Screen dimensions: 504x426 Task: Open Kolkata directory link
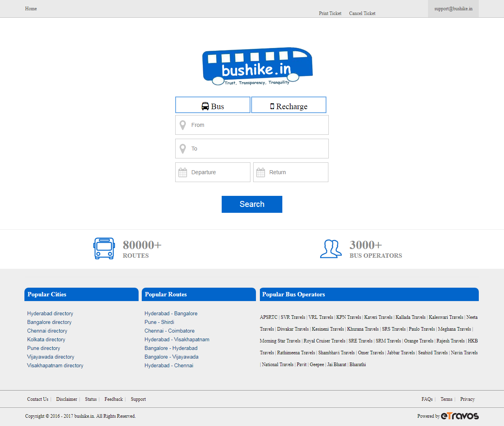tap(46, 339)
